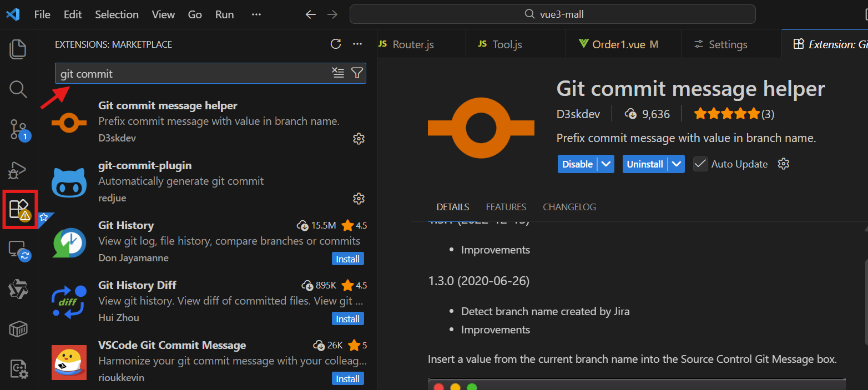Open the Go menu

[x=195, y=14]
